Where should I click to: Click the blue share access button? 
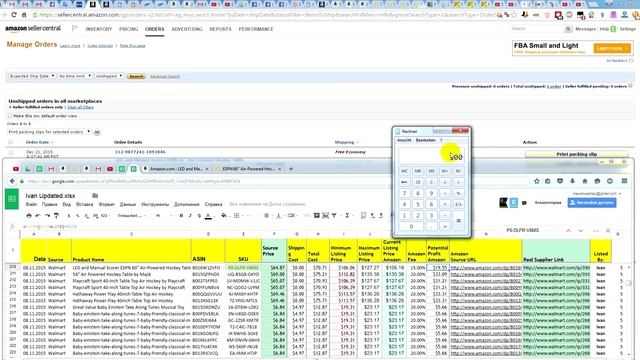592,202
